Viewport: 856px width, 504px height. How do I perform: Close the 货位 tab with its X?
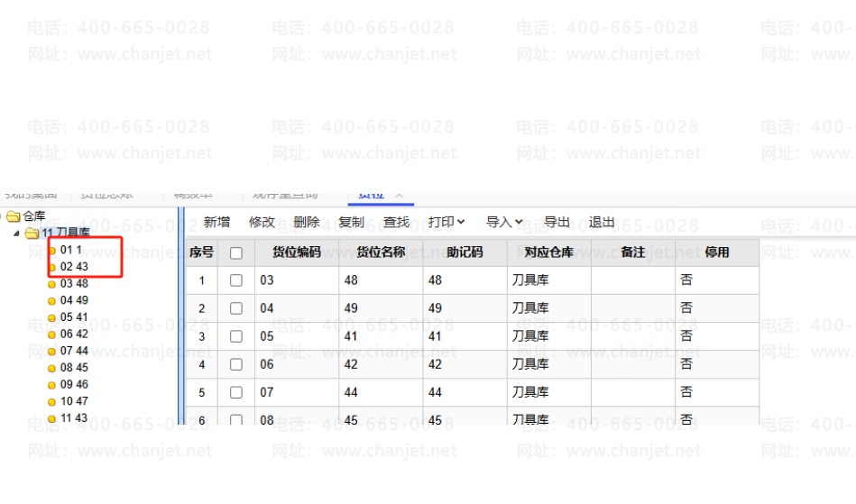click(x=398, y=194)
